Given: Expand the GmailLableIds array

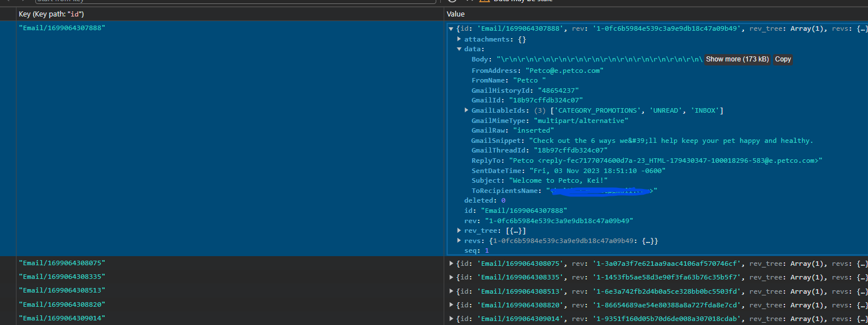Looking at the screenshot, I should pos(467,110).
